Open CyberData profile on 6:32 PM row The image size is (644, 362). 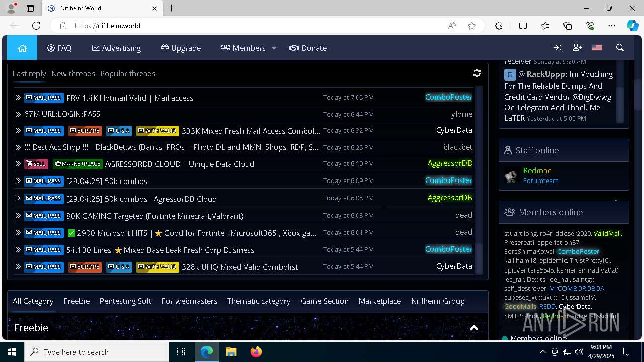pos(454,130)
